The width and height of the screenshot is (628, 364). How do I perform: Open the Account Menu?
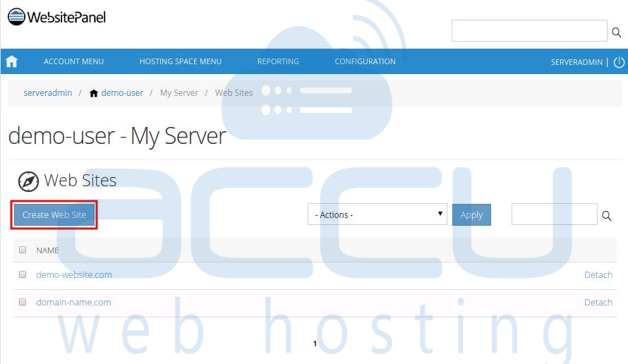(x=73, y=61)
